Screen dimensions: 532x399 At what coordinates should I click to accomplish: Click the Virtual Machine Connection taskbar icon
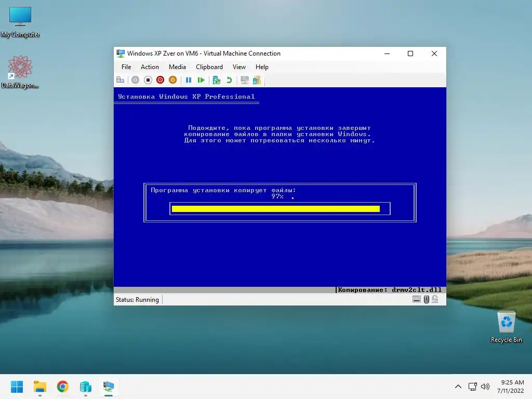[109, 387]
